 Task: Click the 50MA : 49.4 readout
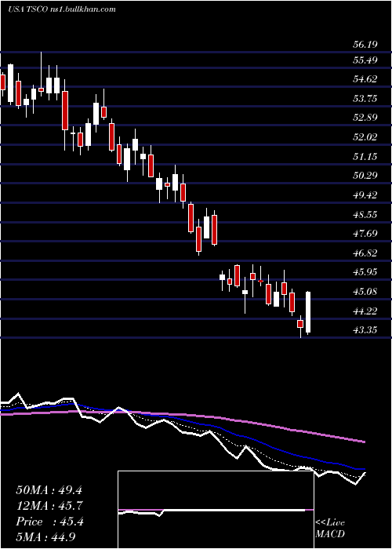[x=49, y=490]
